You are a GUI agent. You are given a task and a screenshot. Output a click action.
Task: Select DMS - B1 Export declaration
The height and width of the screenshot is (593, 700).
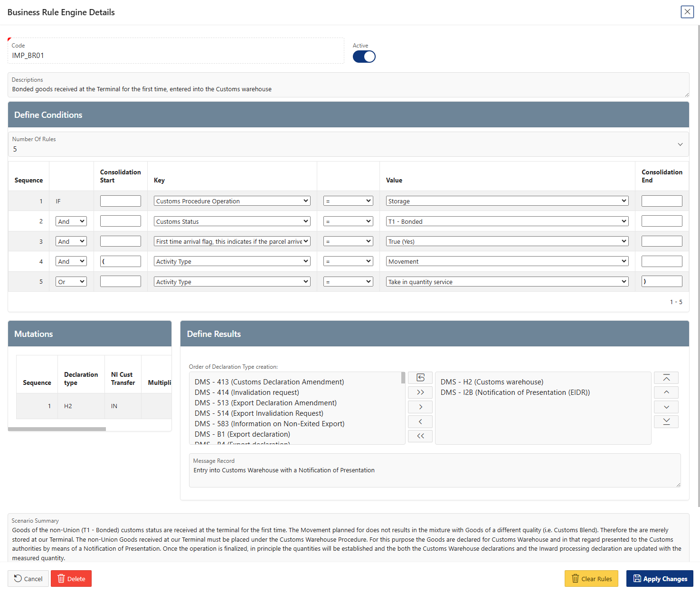(x=242, y=434)
